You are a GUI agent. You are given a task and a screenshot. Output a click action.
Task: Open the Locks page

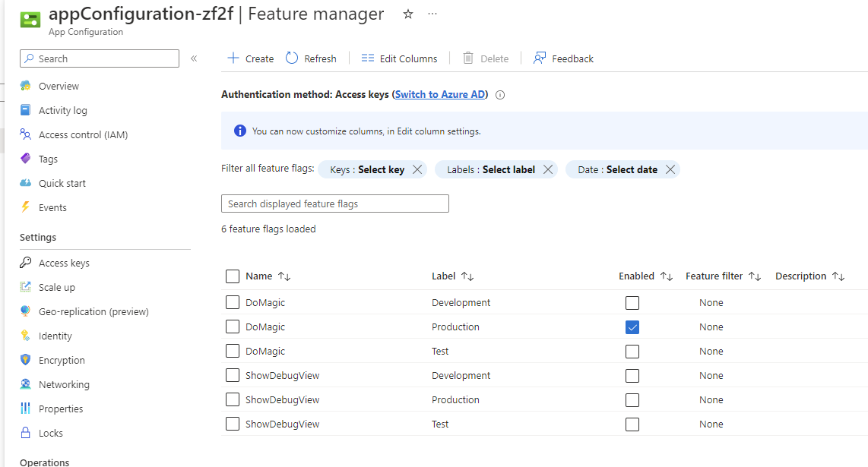tap(48, 432)
